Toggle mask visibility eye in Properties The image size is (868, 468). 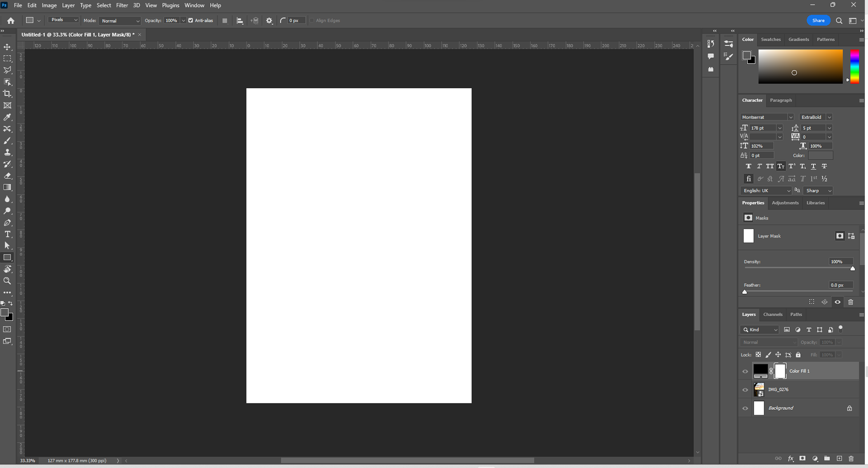tap(838, 302)
